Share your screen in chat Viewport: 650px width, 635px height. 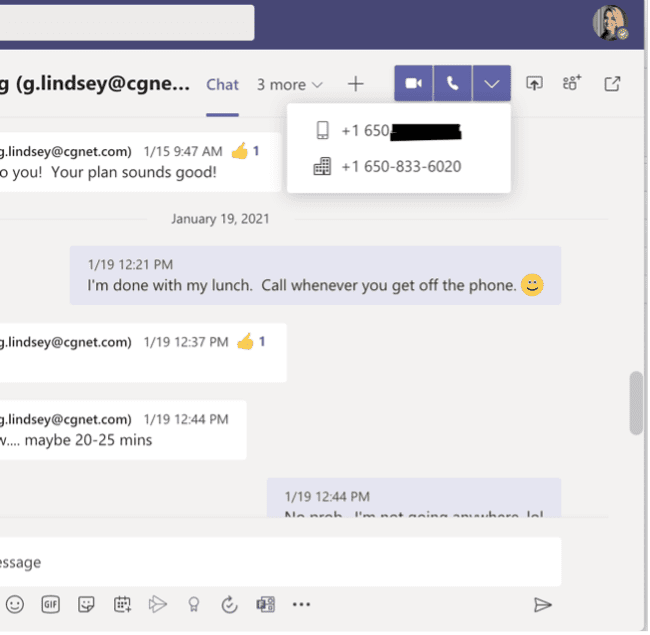[x=535, y=84]
